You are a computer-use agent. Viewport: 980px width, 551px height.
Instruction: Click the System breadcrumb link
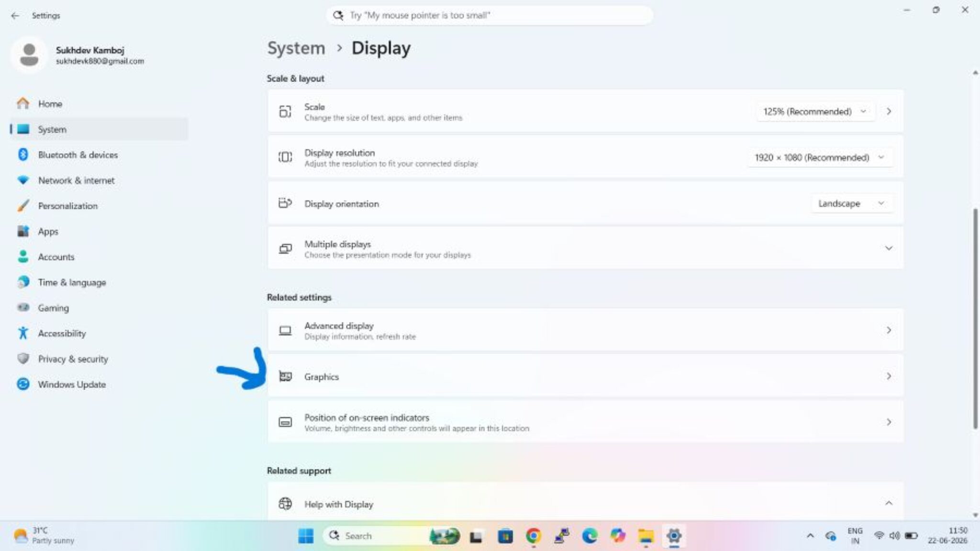point(296,48)
